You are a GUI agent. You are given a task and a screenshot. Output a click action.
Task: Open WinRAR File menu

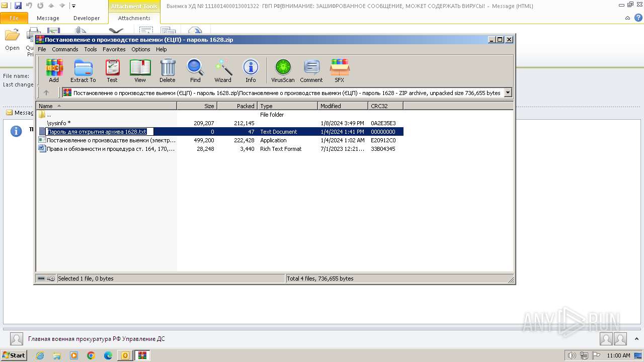42,49
